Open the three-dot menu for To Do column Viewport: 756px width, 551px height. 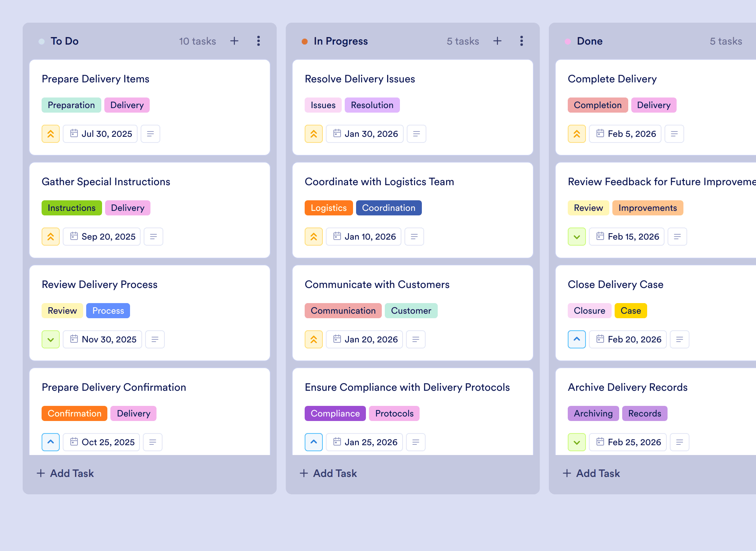tap(259, 41)
